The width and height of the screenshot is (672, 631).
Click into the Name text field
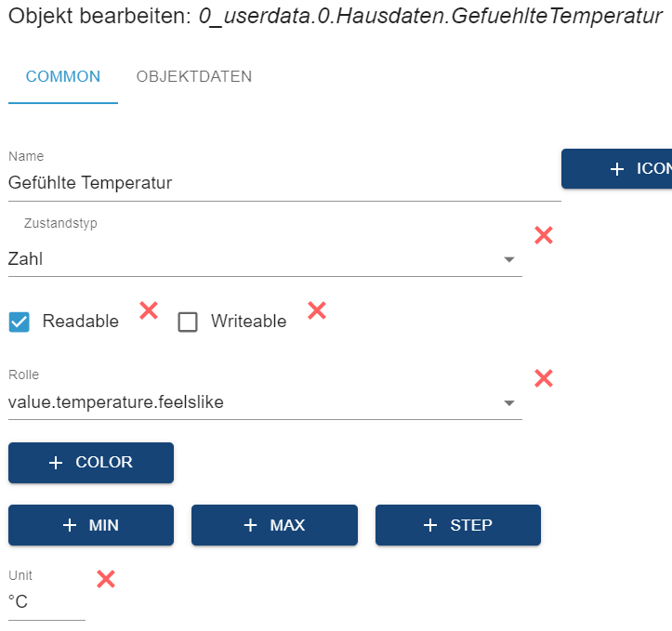click(279, 183)
